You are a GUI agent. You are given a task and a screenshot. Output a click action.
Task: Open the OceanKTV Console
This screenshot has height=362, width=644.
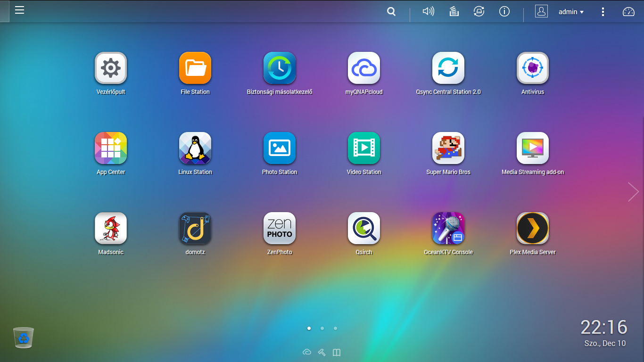[x=448, y=228]
